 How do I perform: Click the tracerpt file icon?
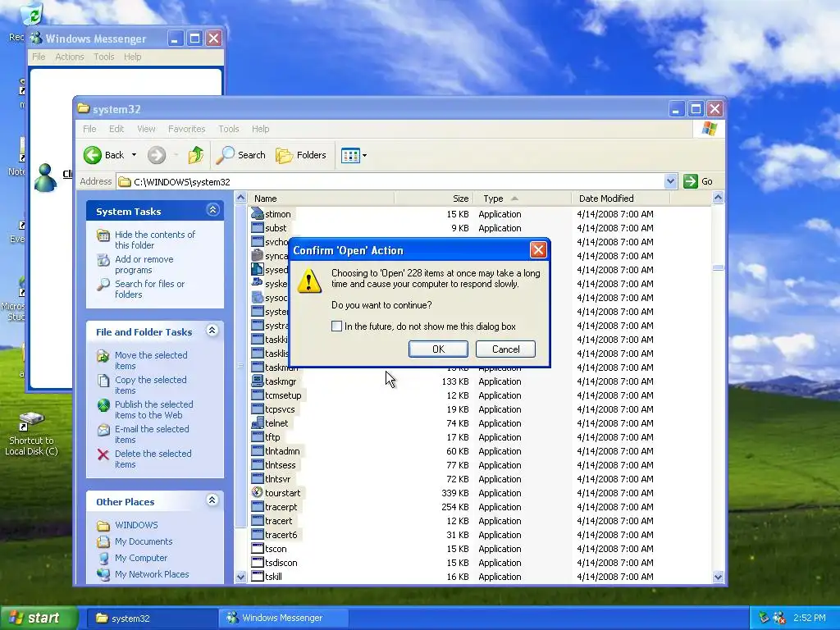(257, 506)
